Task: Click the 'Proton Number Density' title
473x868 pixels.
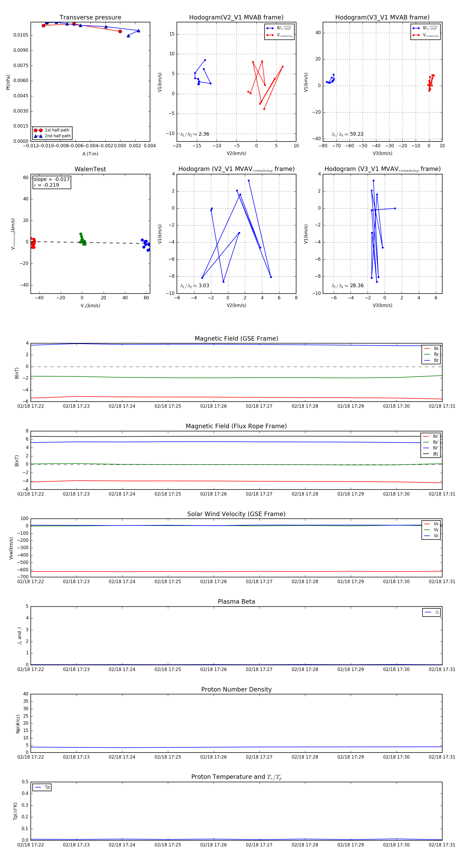Action: tap(236, 689)
